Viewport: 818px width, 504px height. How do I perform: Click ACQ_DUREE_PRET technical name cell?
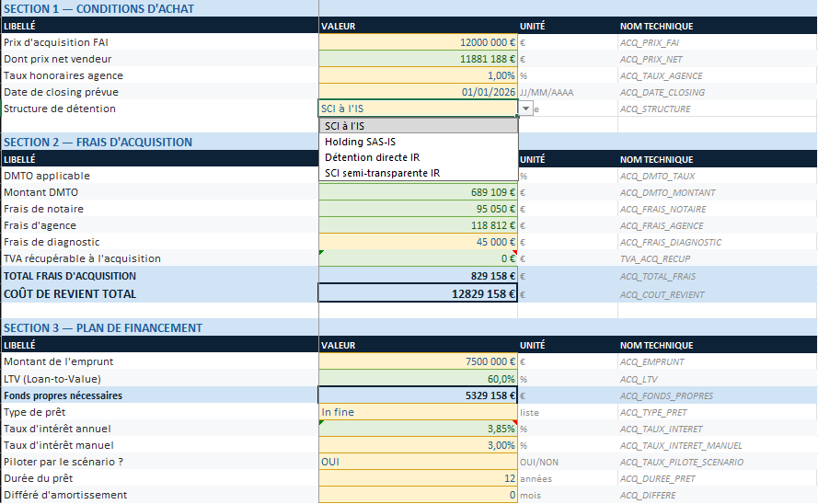pyautogui.click(x=657, y=479)
